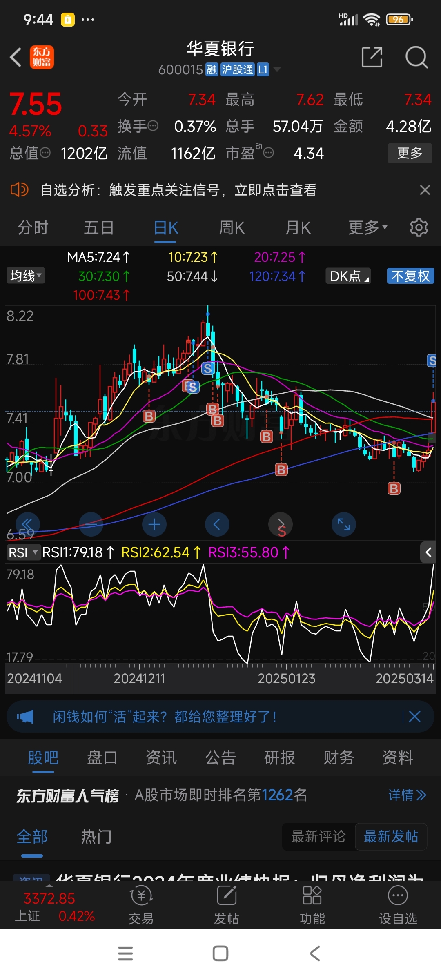
Task: Tap the double-left chart scroll button
Action: [27, 524]
